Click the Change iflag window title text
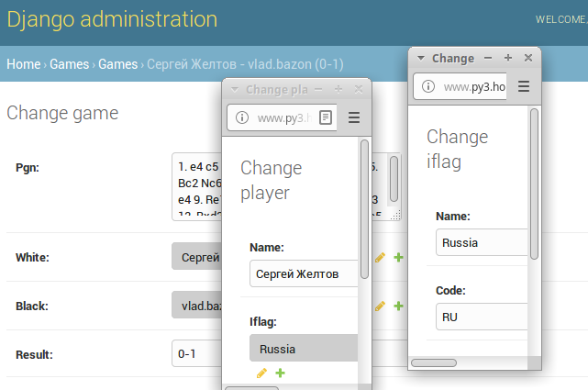The width and height of the screenshot is (588, 390). (x=453, y=58)
